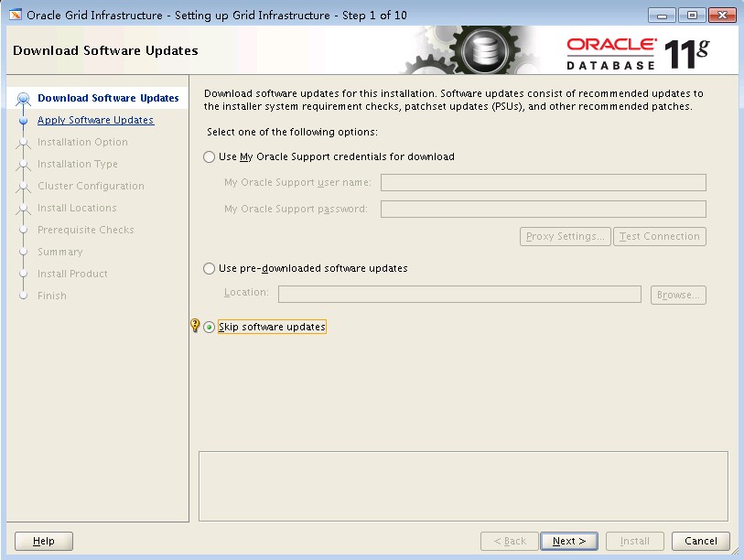Go back with the Back button

click(509, 541)
